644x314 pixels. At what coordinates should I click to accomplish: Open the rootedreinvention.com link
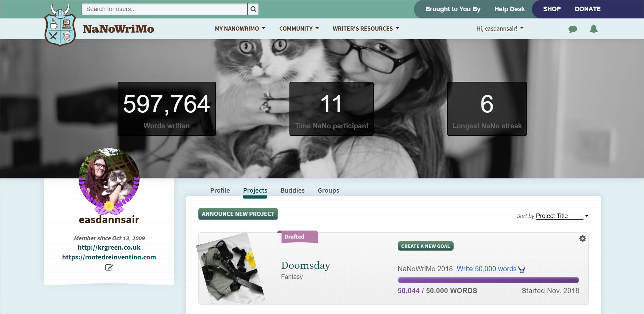point(109,257)
